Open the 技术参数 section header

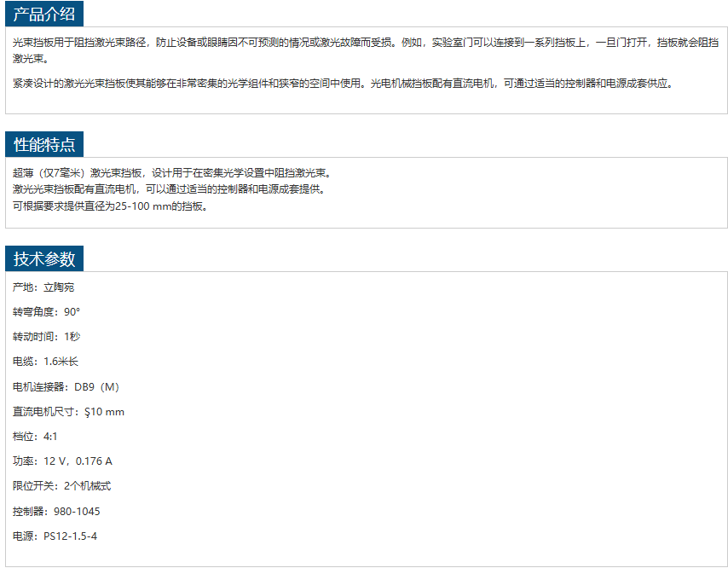[x=44, y=259]
